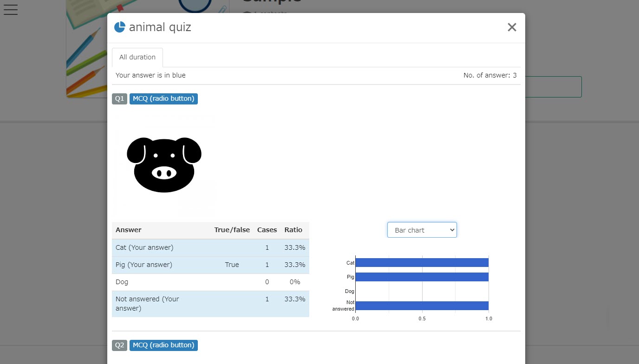Select the Pig (Your answer) row
Viewport: 639px width, 364px height.
point(210,265)
